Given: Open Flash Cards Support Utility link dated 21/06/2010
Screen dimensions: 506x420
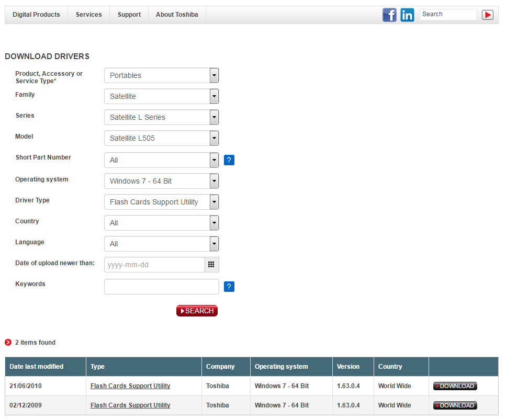Looking at the screenshot, I should tap(130, 386).
